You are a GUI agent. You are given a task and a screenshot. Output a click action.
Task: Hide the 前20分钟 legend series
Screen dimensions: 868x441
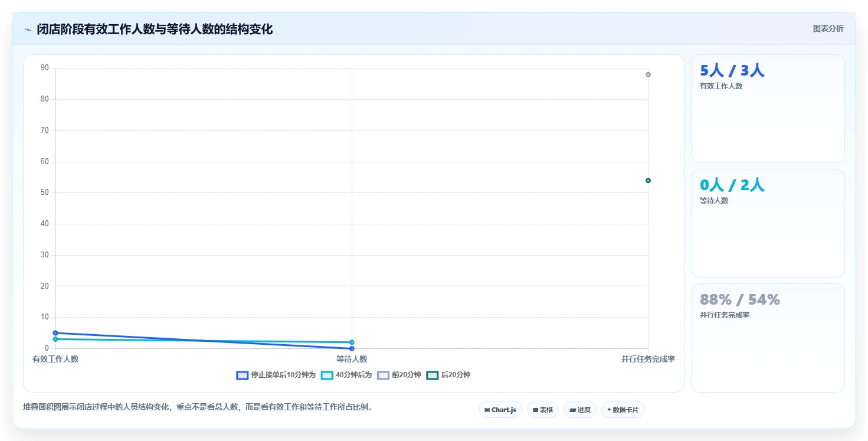point(399,375)
